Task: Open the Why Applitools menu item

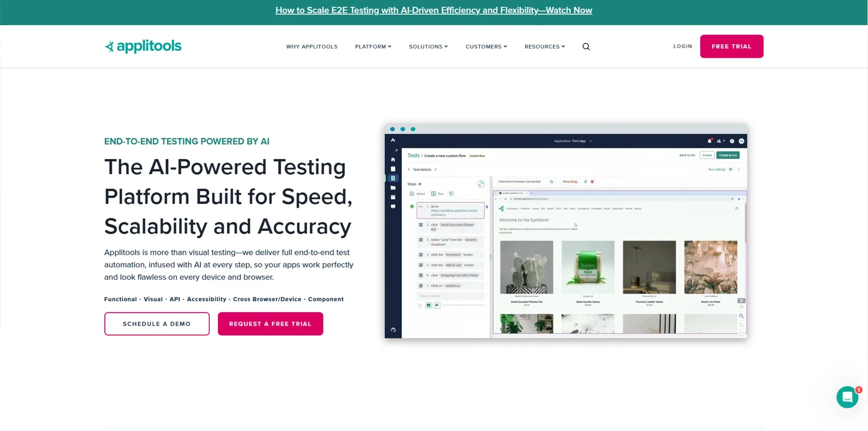Action: [311, 47]
